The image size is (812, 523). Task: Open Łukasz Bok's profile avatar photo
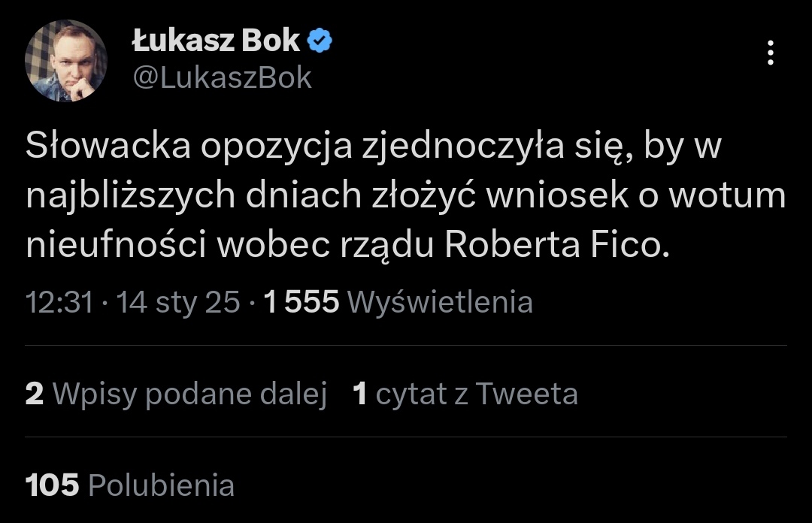click(x=66, y=60)
